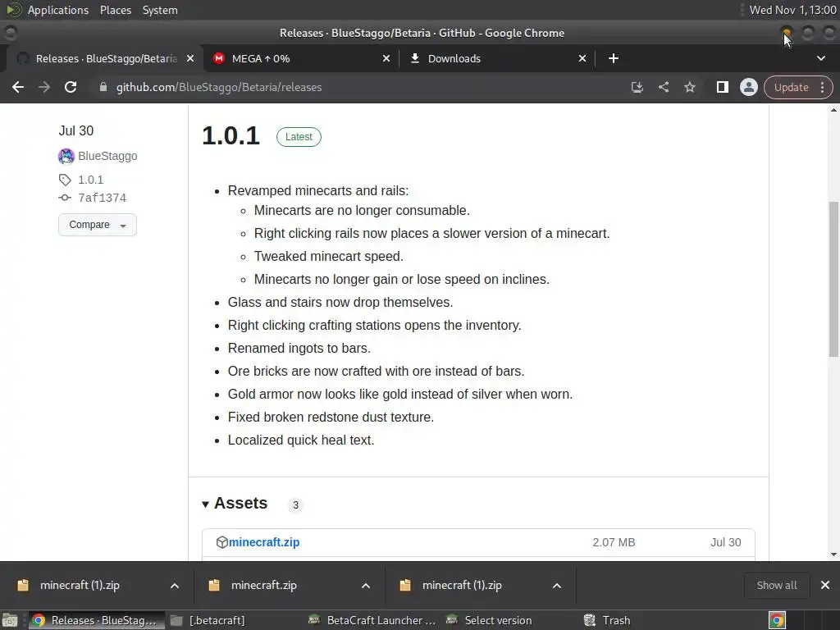Click the scrollbar up arrow
The height and width of the screenshot is (630, 840).
click(833, 110)
